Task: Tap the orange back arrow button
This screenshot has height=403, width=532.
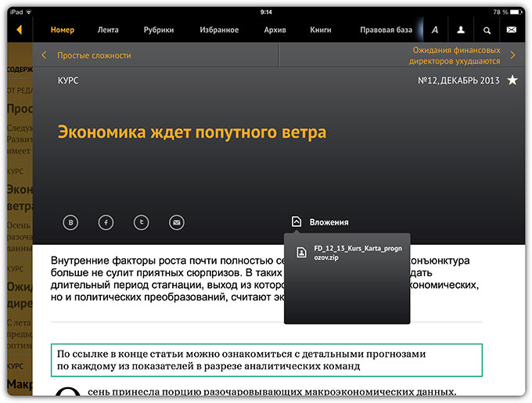Action: point(19,31)
